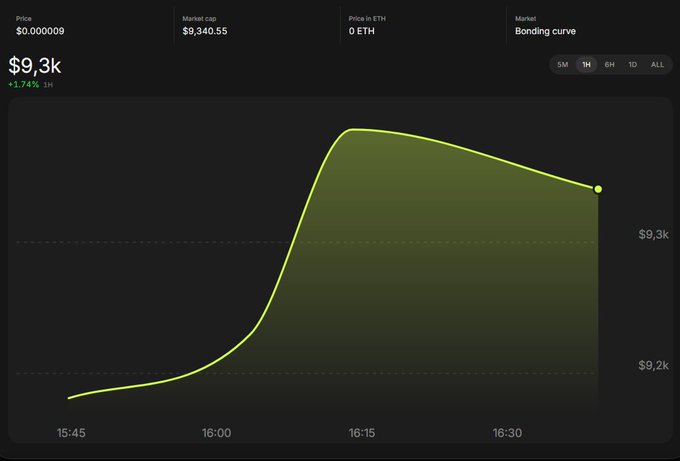Click the current price dot on chart
This screenshot has height=461, width=680.
pyautogui.click(x=598, y=189)
